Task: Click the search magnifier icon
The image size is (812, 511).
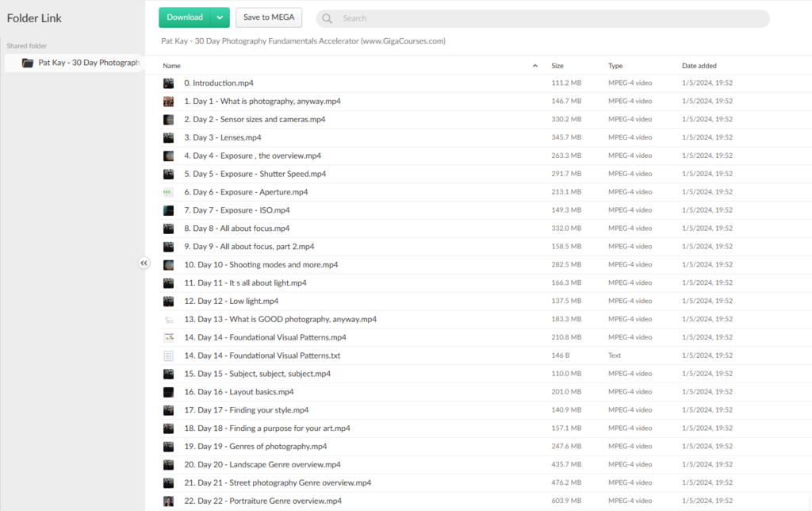Action: [x=327, y=18]
